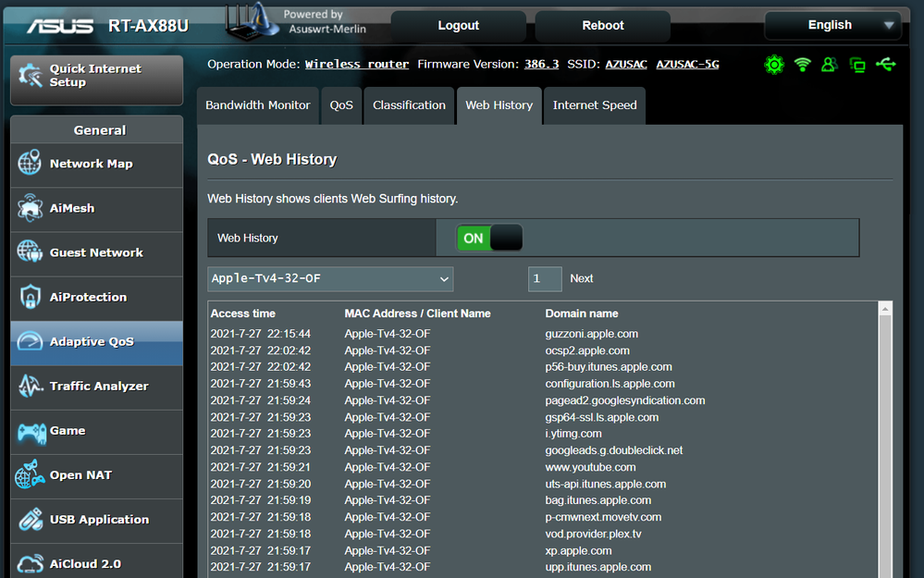924x578 pixels.
Task: Click the green network clients status icon
Action: 857,65
